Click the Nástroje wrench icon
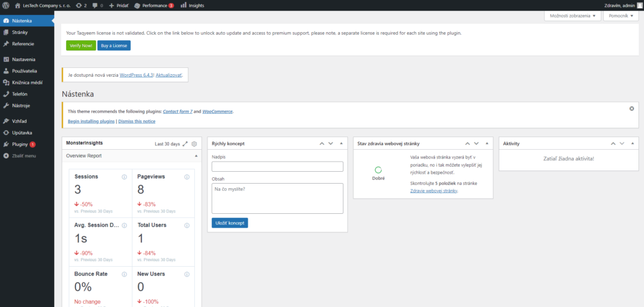 coord(6,105)
